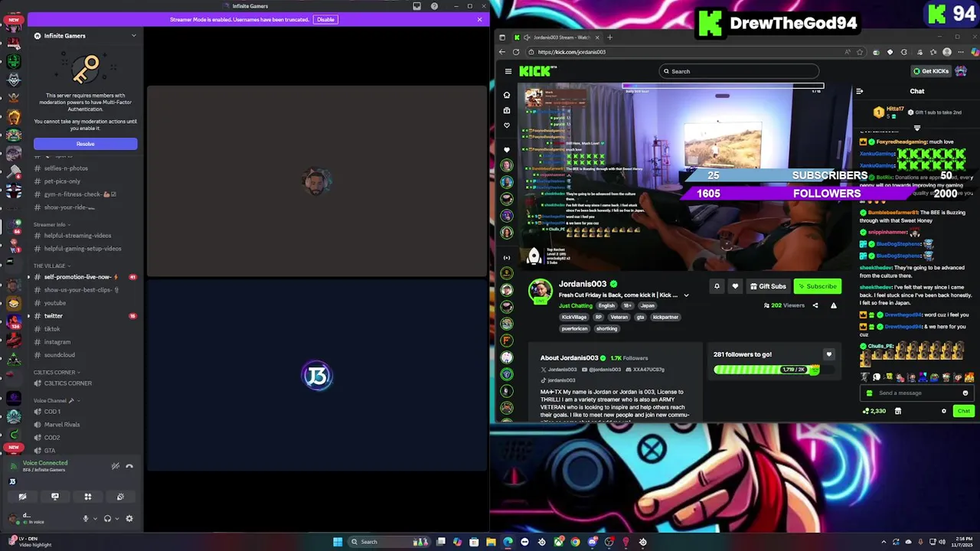
Task: Click Resolve for multi-factor authentication
Action: point(85,144)
